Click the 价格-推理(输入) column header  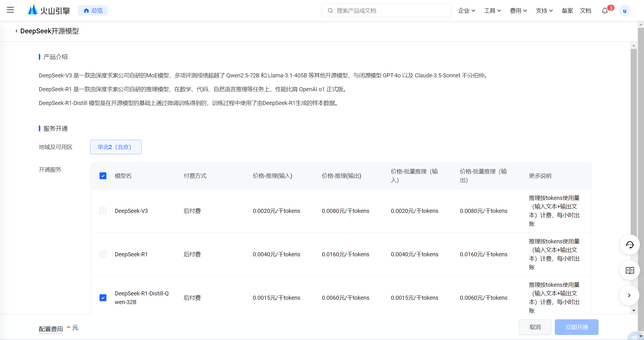272,176
